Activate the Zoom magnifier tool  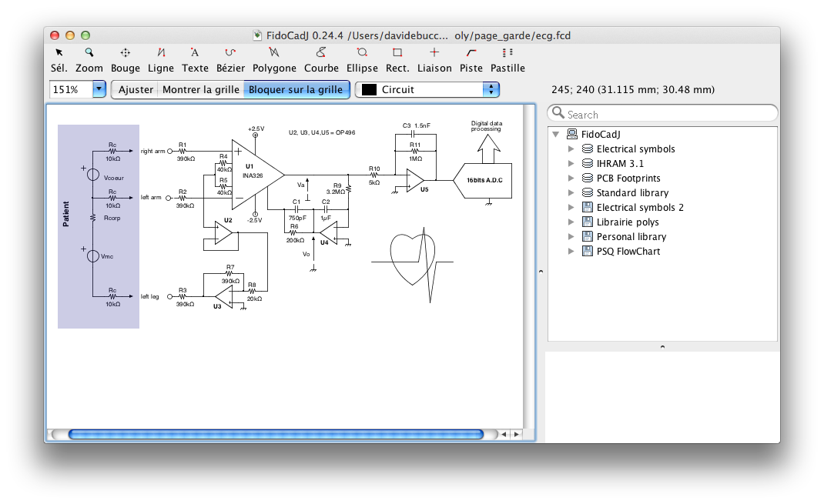pyautogui.click(x=89, y=59)
